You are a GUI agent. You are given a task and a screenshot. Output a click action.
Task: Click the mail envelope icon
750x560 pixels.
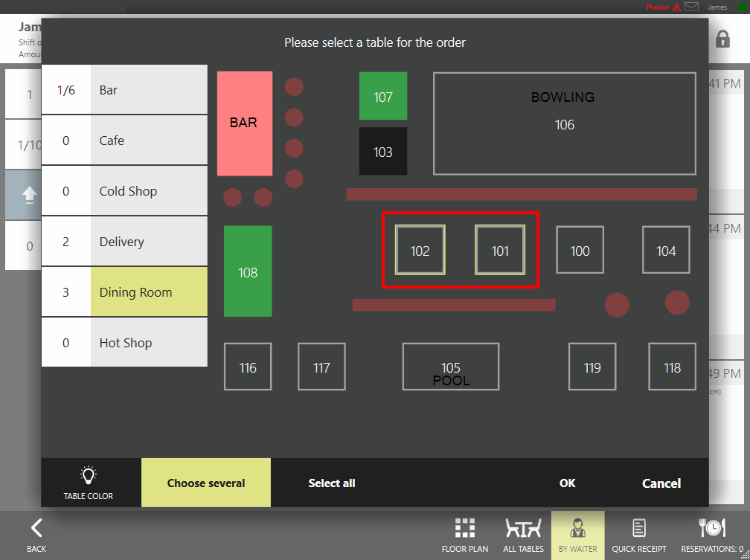(692, 7)
